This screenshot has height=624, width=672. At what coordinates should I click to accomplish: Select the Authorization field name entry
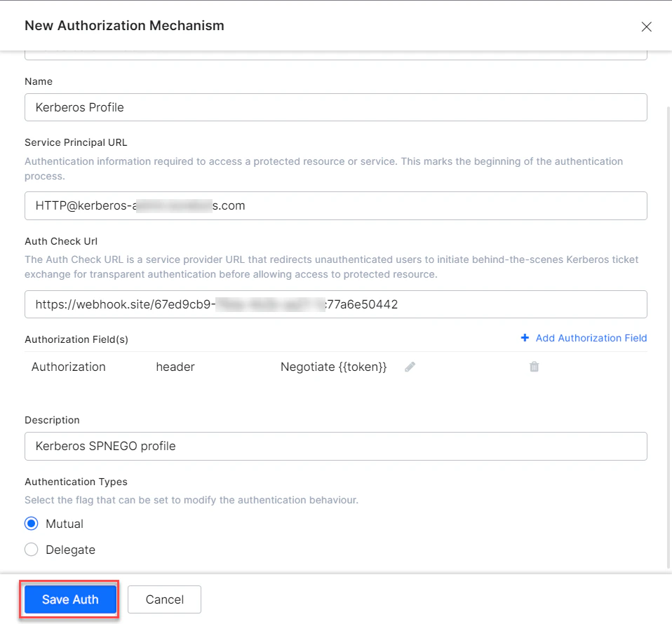pos(68,367)
